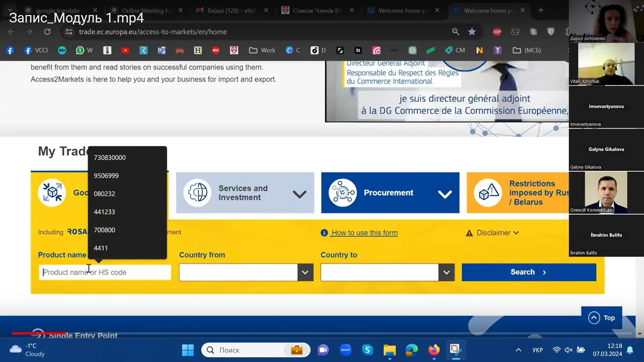Click the Search button
Screen dimensions: 644x362
tap(529, 272)
